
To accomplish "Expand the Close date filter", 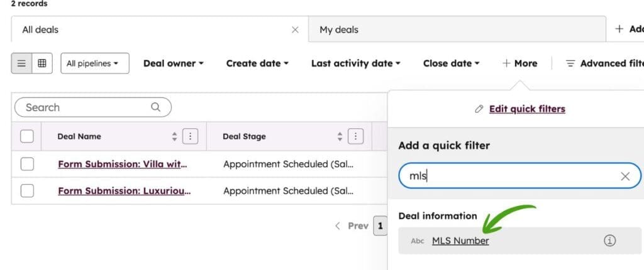I will [451, 63].
